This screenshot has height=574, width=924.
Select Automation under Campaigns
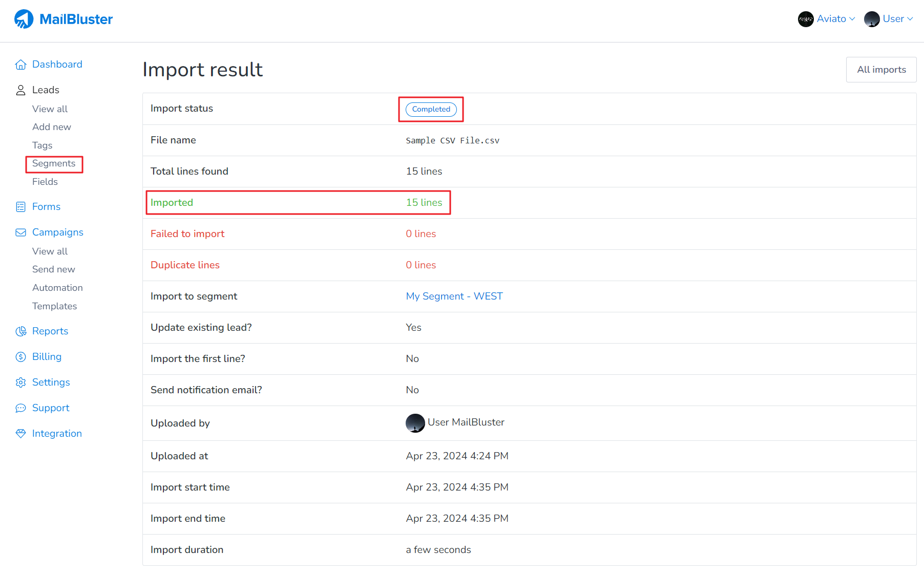coord(57,288)
